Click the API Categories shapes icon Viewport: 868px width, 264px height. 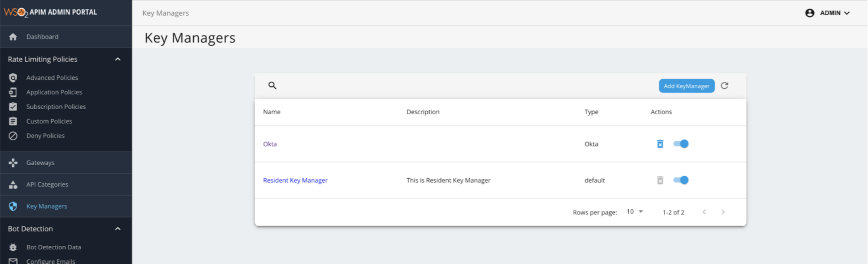(13, 184)
